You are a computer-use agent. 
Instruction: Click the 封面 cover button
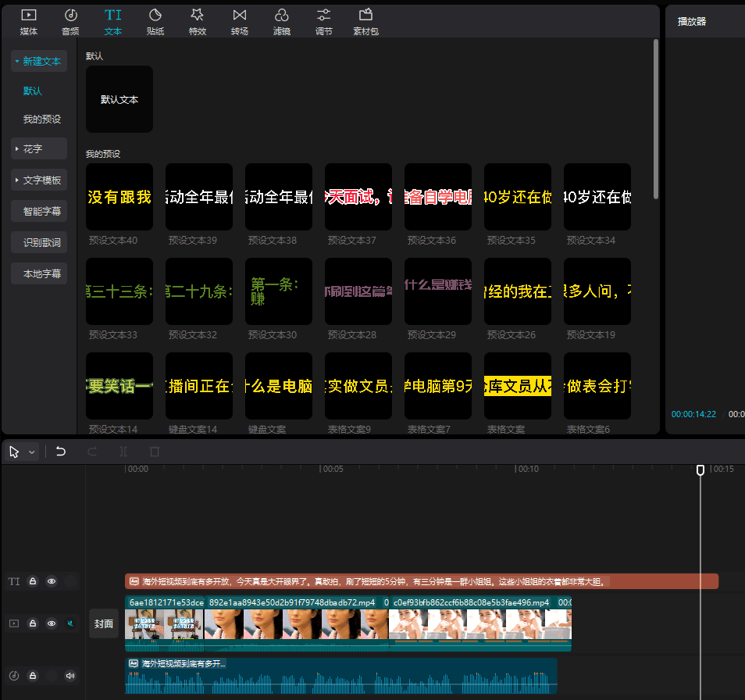(x=104, y=623)
